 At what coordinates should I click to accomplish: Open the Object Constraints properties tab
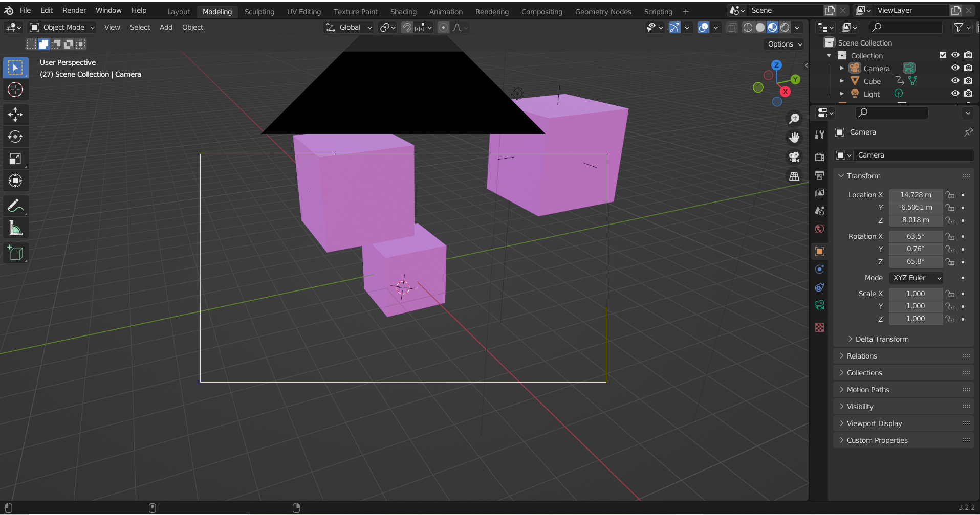point(820,287)
